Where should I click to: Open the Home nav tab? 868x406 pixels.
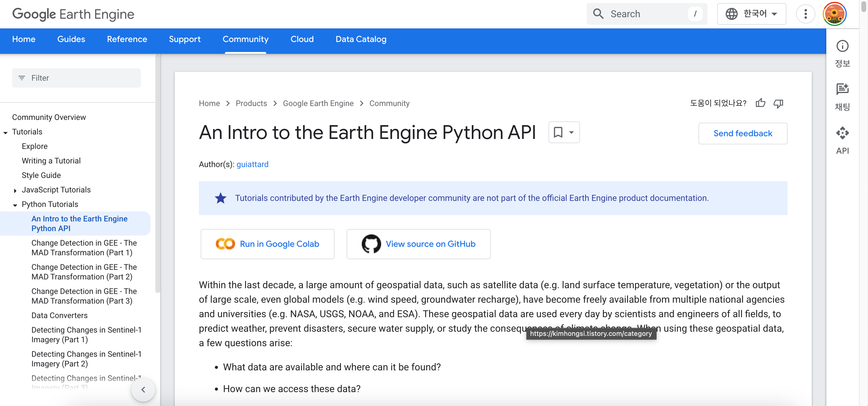[24, 39]
